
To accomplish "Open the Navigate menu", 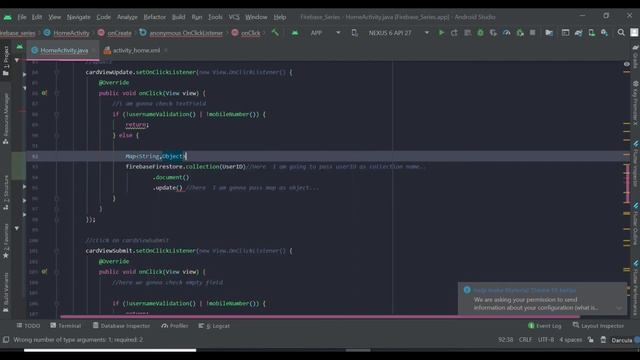I will click(x=78, y=17).
